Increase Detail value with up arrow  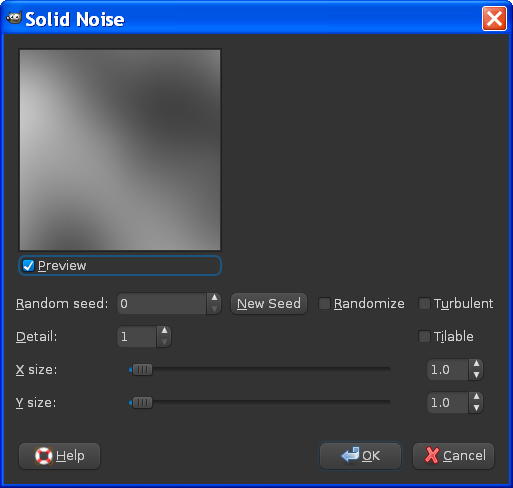click(x=164, y=331)
